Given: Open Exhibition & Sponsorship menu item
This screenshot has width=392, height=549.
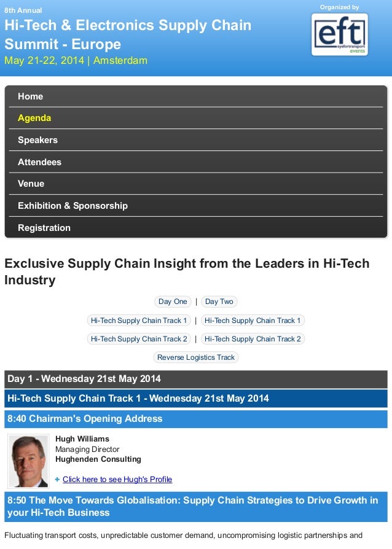Looking at the screenshot, I should tap(196, 206).
